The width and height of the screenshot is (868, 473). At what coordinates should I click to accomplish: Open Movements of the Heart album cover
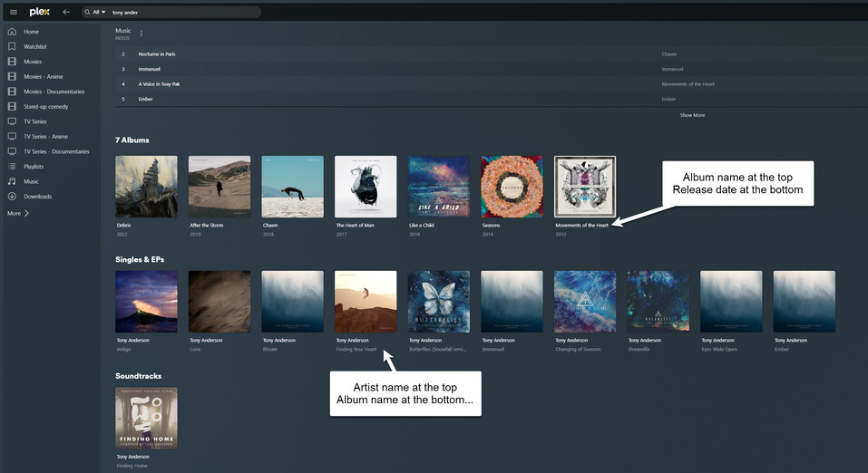point(585,187)
